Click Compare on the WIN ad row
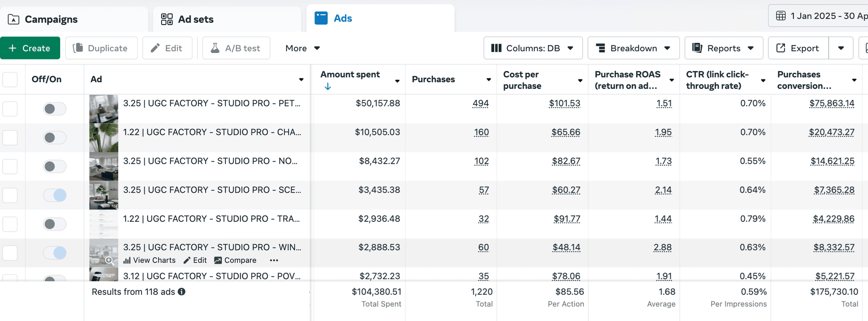 click(235, 260)
